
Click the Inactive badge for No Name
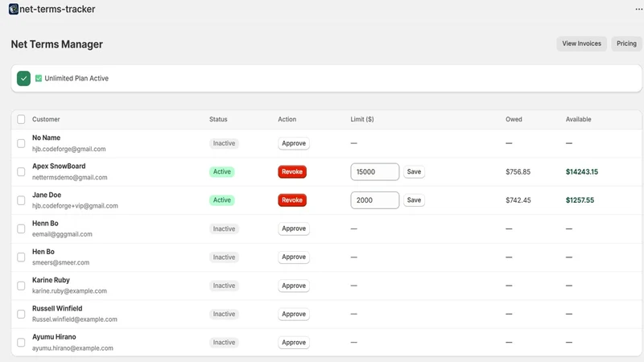pyautogui.click(x=224, y=143)
